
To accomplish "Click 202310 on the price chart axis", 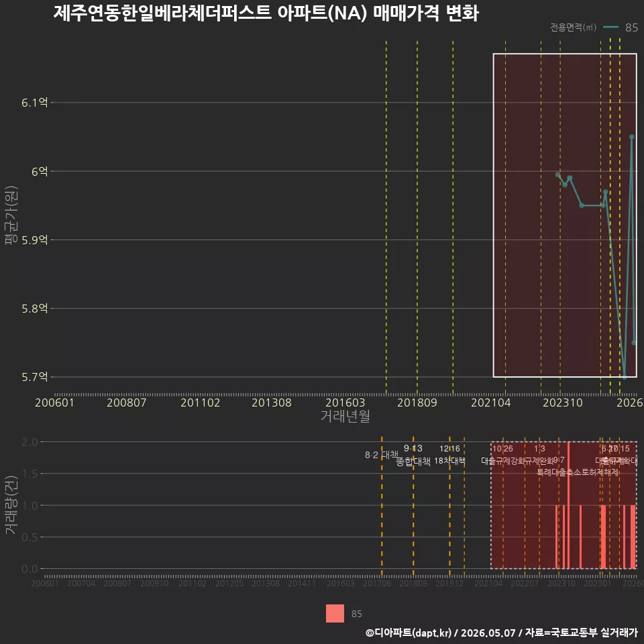I will pyautogui.click(x=563, y=402).
